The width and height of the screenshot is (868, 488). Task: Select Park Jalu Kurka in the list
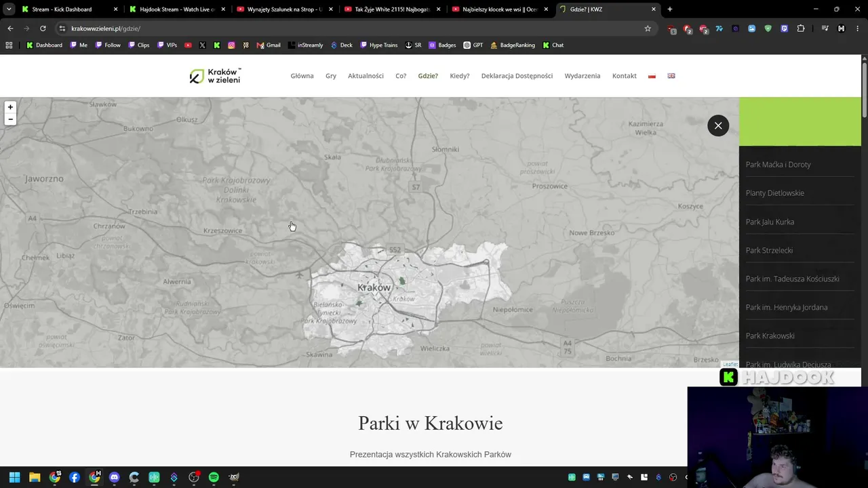pos(770,222)
